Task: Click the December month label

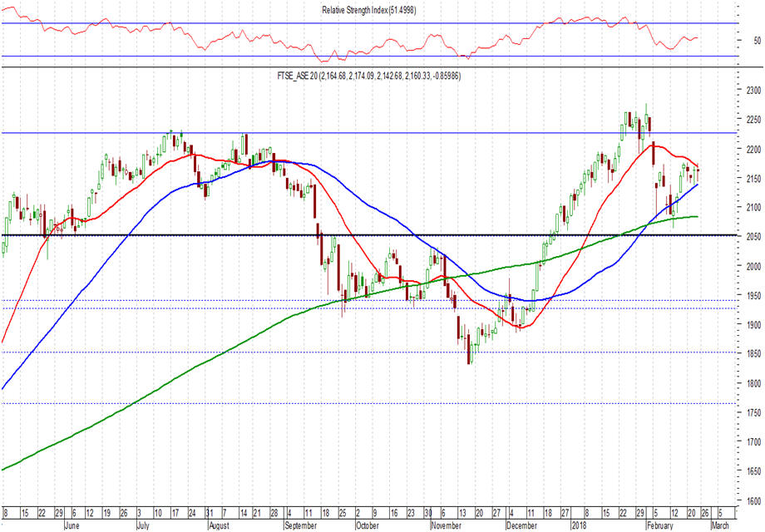Action: coord(521,525)
